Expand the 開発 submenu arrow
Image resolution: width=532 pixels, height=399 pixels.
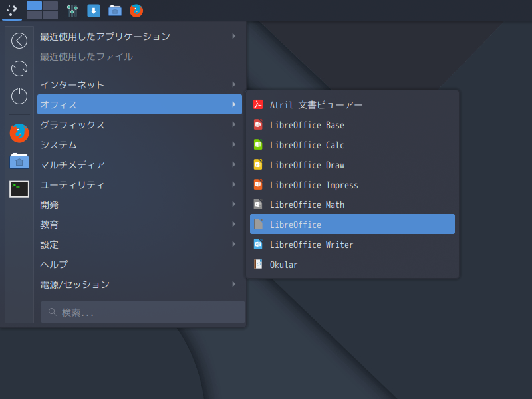point(234,204)
